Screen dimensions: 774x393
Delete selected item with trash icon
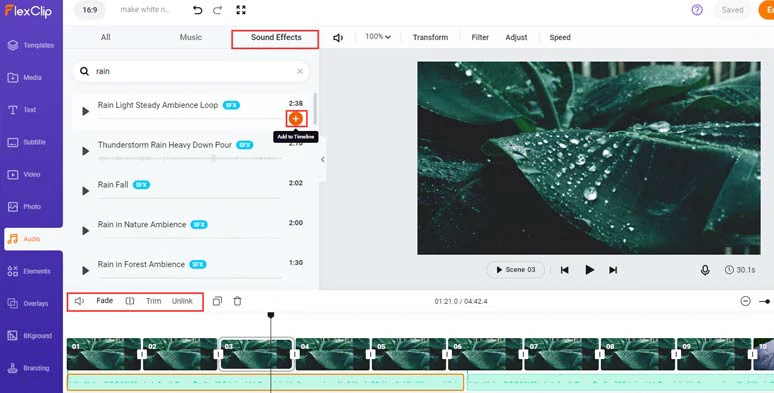pos(237,301)
